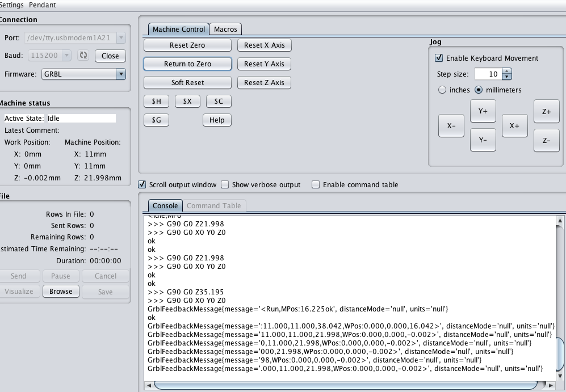Image resolution: width=566 pixels, height=392 pixels.
Task: Select the inches radio button
Action: pos(442,90)
